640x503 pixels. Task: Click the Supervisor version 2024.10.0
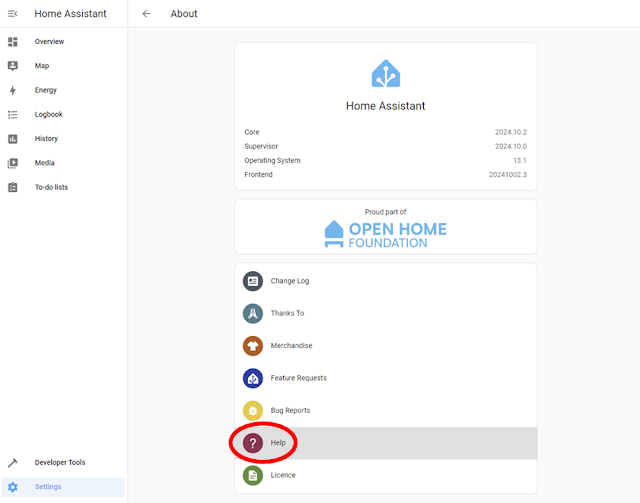coord(511,146)
